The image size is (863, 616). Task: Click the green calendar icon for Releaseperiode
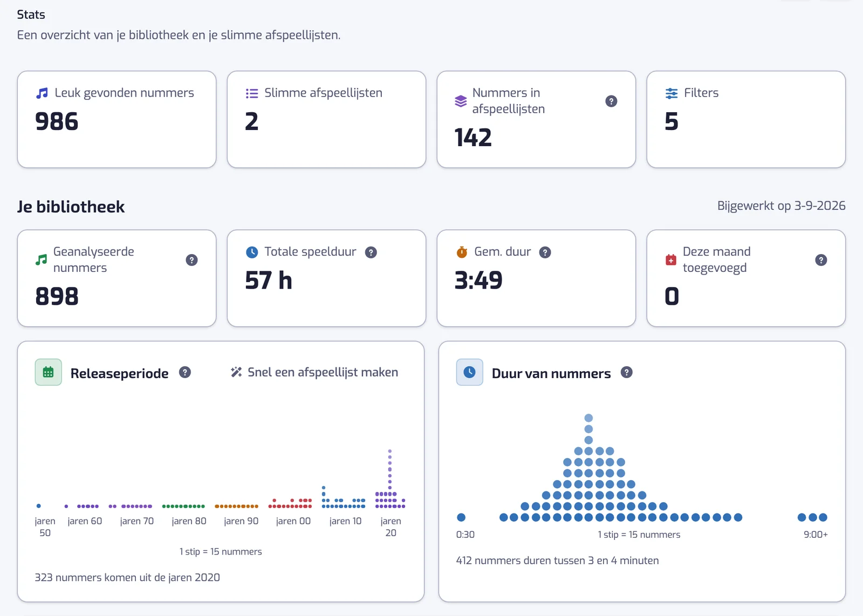pos(49,372)
